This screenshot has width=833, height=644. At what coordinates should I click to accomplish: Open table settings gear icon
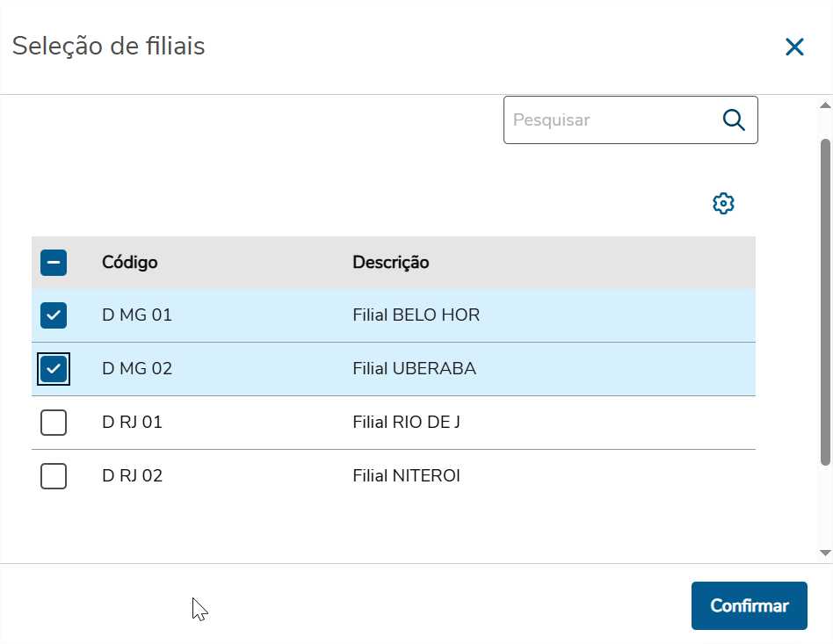[723, 204]
